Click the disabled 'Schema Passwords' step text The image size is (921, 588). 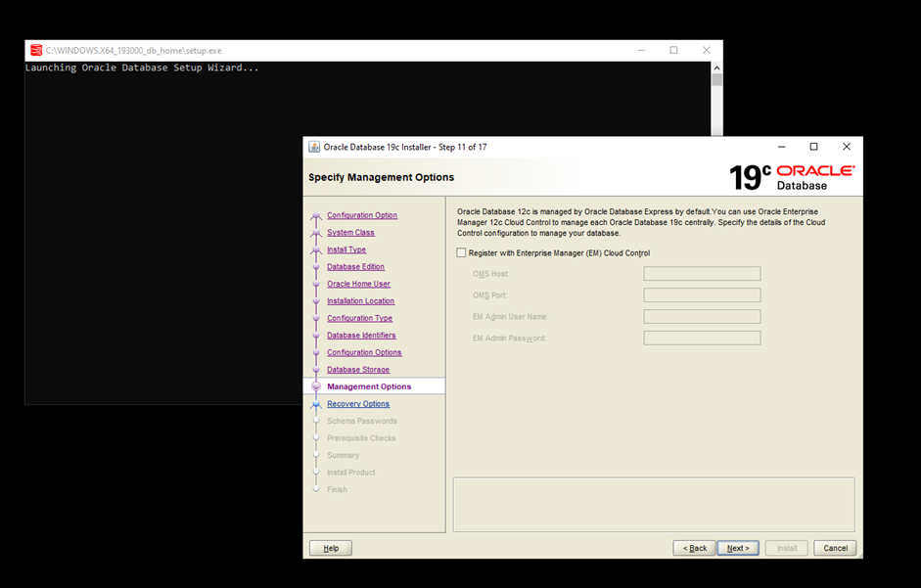362,421
